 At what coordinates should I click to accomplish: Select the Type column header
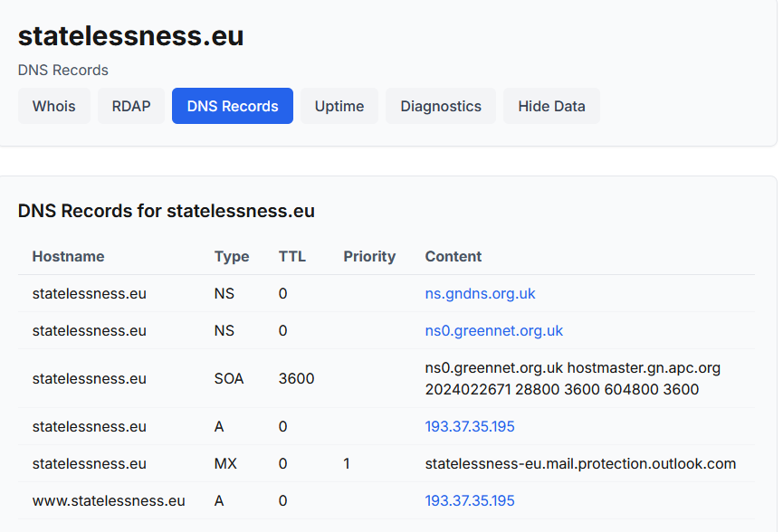pos(232,256)
